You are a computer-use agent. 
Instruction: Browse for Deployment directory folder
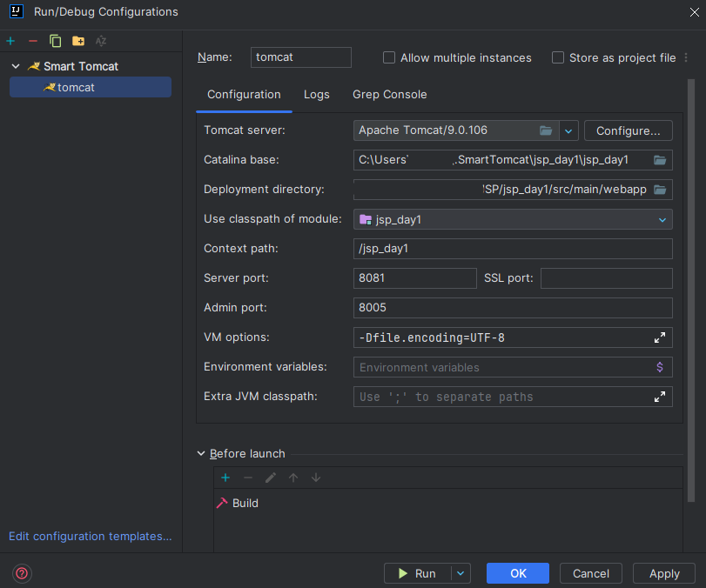[x=660, y=190]
